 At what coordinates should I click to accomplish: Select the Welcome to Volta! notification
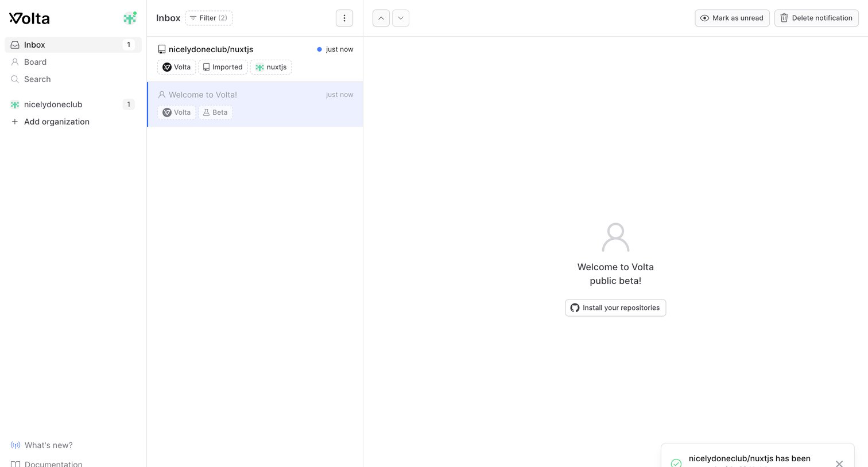[255, 104]
